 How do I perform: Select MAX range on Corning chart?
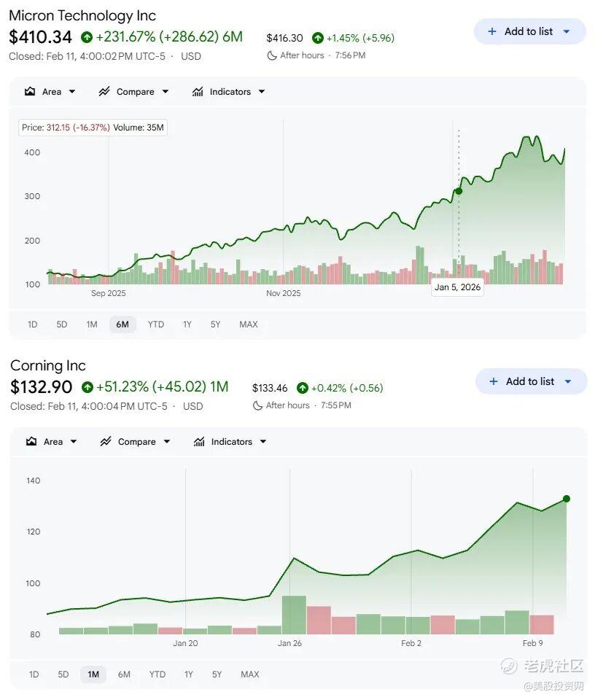click(250, 674)
